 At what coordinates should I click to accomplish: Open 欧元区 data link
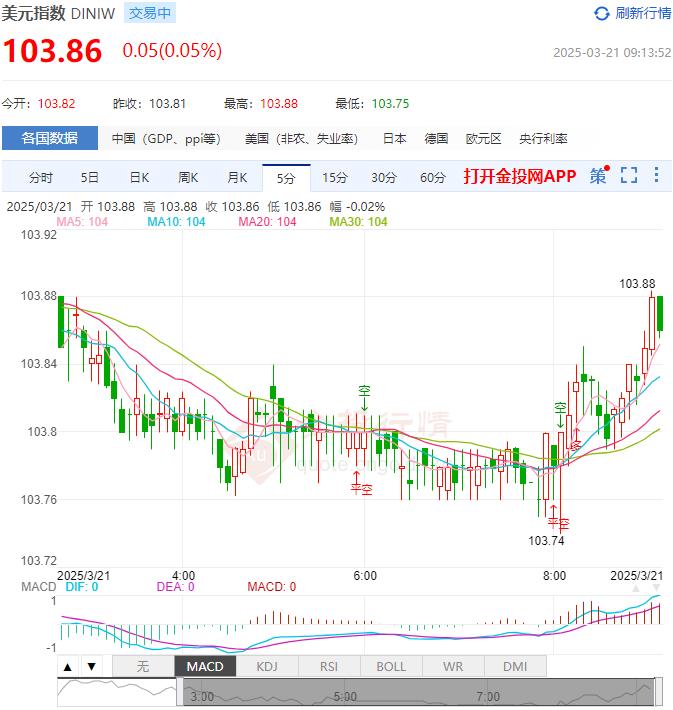pyautogui.click(x=484, y=139)
